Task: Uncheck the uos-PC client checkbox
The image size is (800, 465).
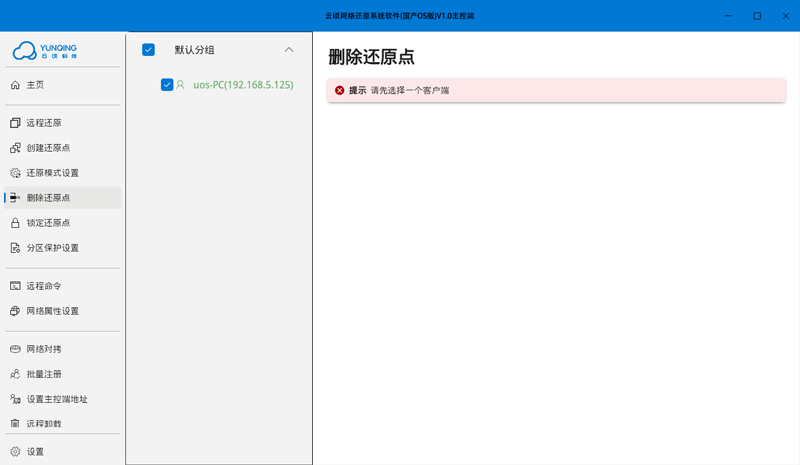Action: tap(167, 84)
